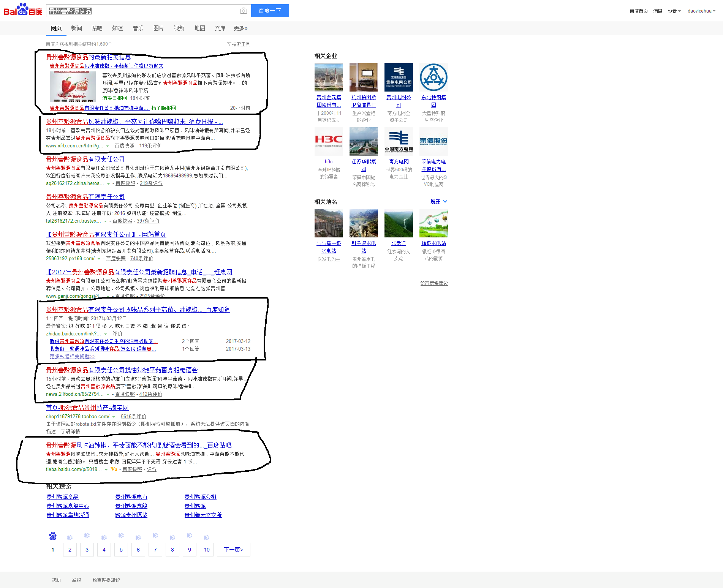Open 2017年贵州善黔源食品 招聘信息 赶集网 result

(x=139, y=272)
